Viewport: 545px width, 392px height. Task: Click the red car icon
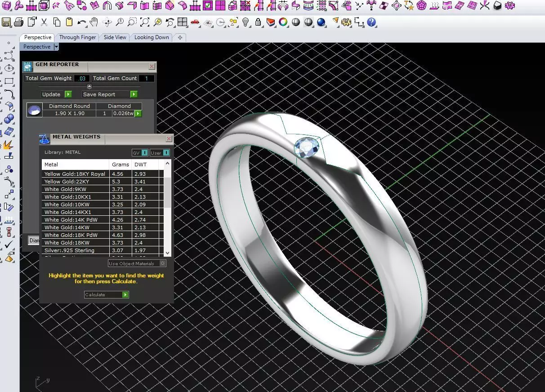195,22
